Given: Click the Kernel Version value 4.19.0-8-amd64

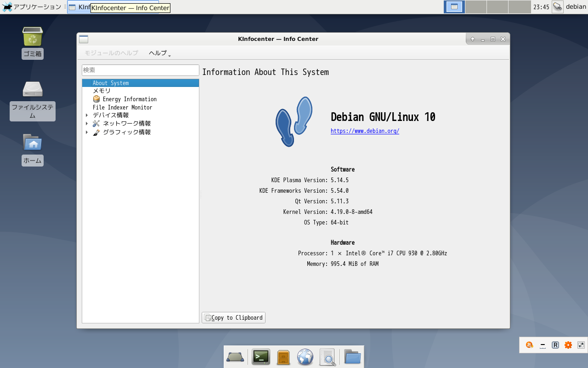Looking at the screenshot, I should (x=351, y=212).
